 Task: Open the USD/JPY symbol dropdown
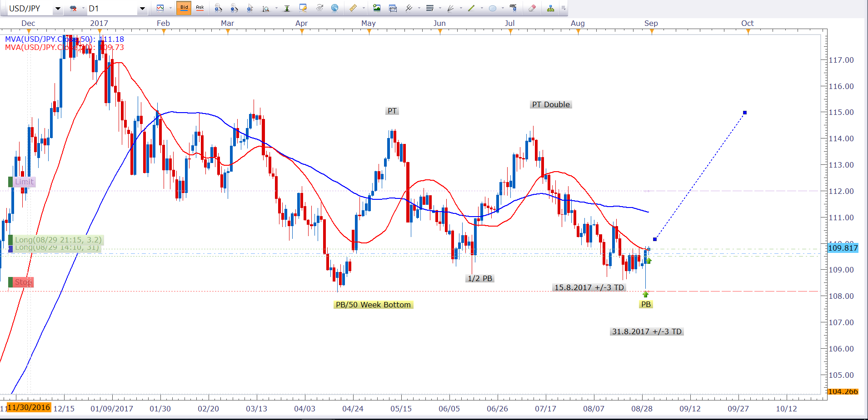[58, 9]
